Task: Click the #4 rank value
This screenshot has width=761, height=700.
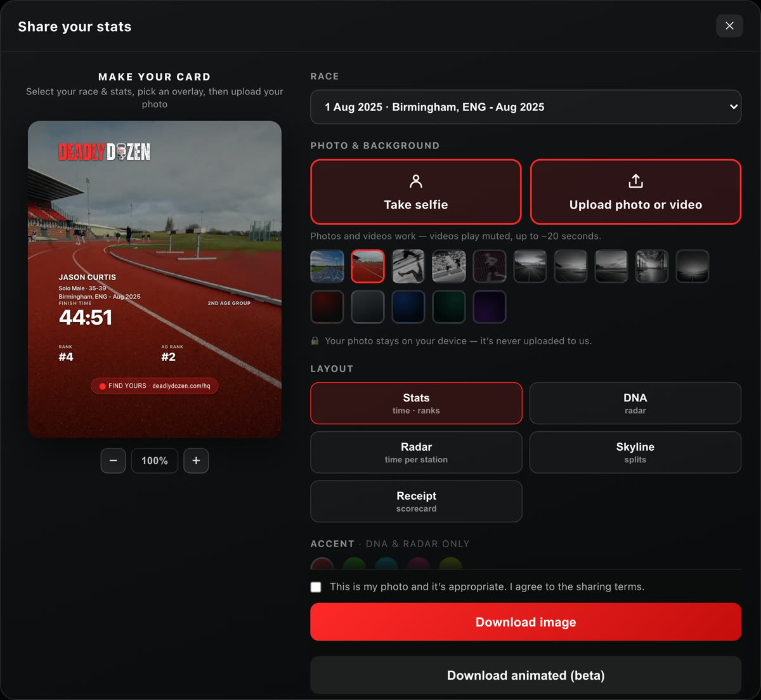Action: (x=66, y=357)
